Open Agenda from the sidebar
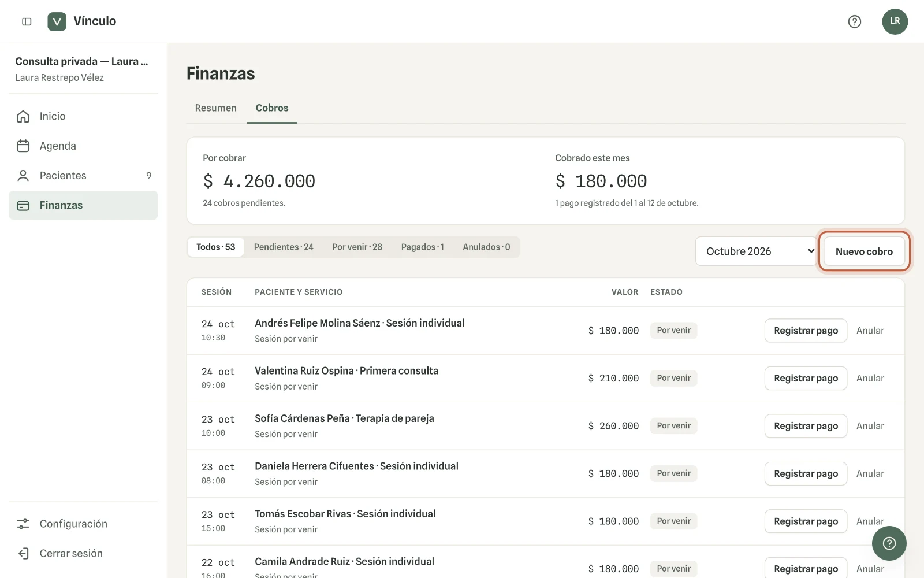 83,146
